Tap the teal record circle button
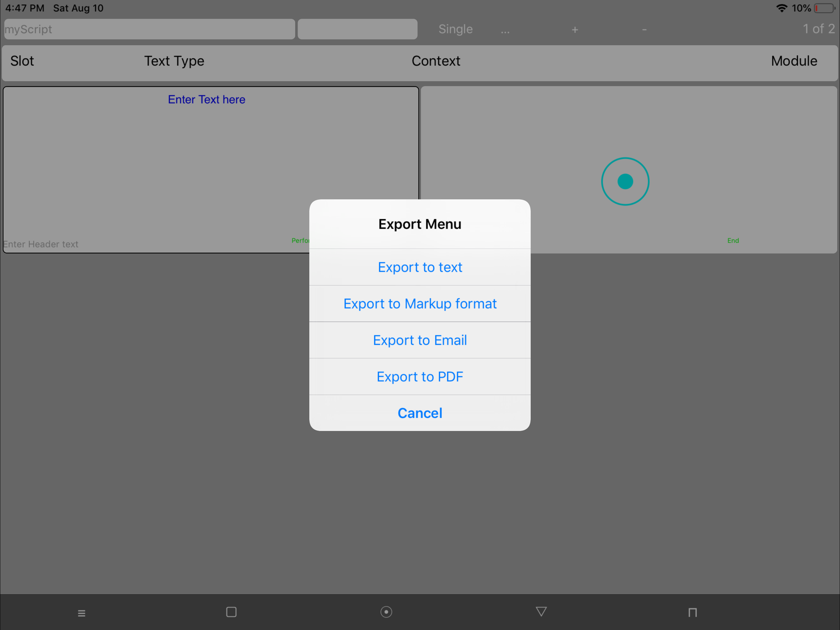The height and width of the screenshot is (630, 840). (625, 181)
